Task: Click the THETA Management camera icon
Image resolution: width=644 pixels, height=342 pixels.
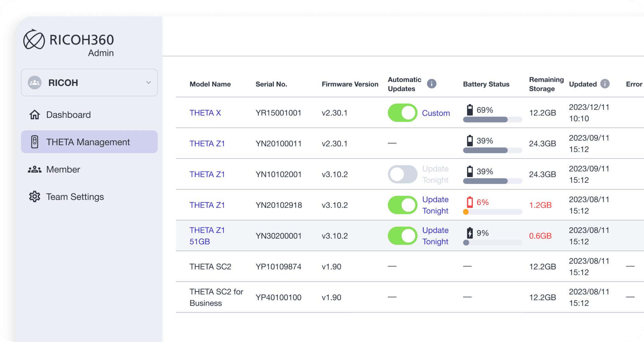Action: [35, 142]
